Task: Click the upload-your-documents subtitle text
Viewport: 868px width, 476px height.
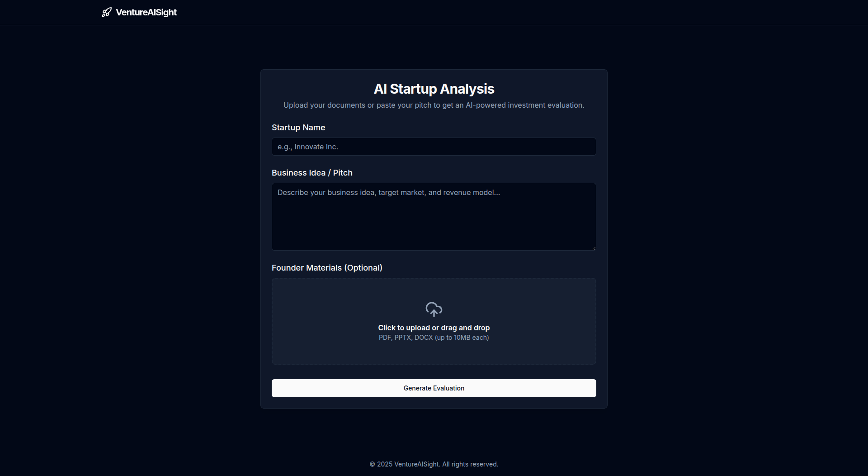Action: [434, 105]
